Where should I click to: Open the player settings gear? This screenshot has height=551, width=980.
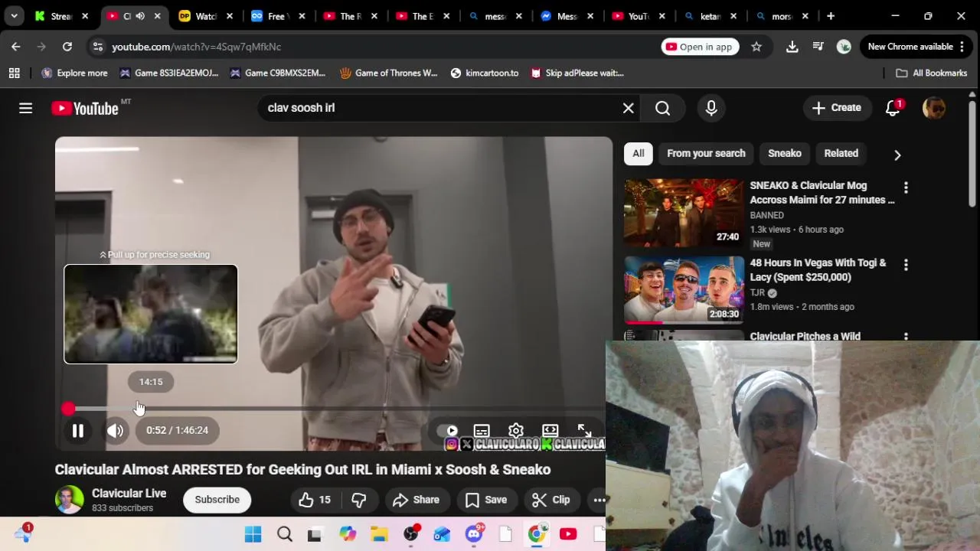click(516, 431)
